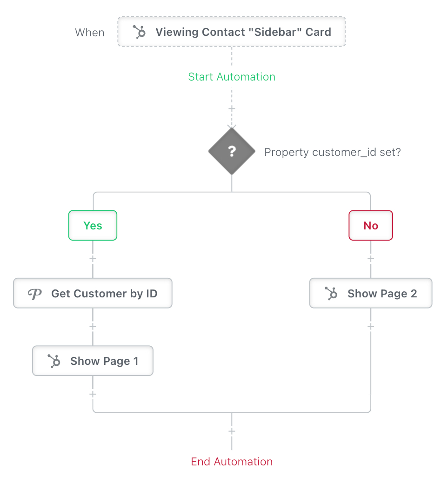The image size is (448, 484).
Task: Click the HubSpot icon in the trigger card
Action: tap(139, 32)
